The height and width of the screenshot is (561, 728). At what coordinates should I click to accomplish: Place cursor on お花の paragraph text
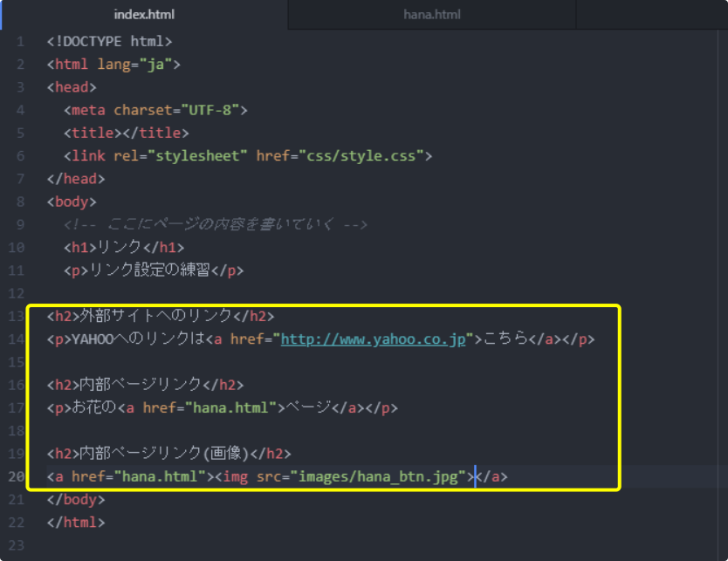(93, 407)
